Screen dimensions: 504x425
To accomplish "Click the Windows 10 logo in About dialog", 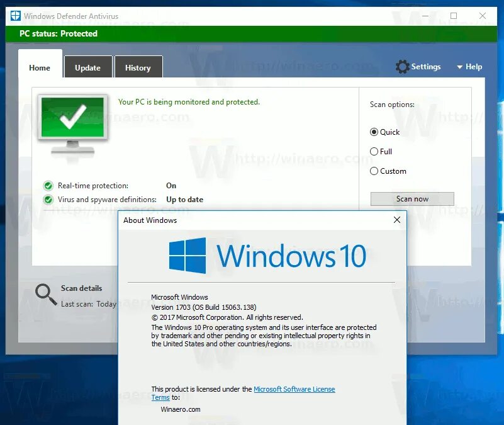I will [x=267, y=256].
